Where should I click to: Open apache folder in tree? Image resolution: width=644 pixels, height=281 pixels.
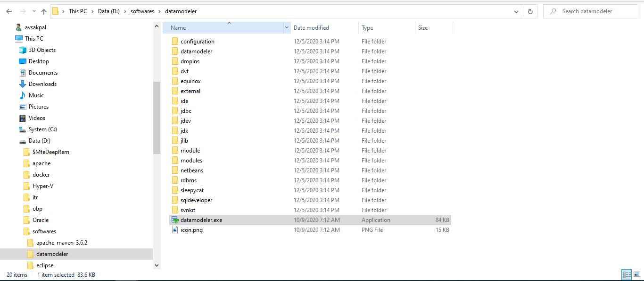coord(41,163)
